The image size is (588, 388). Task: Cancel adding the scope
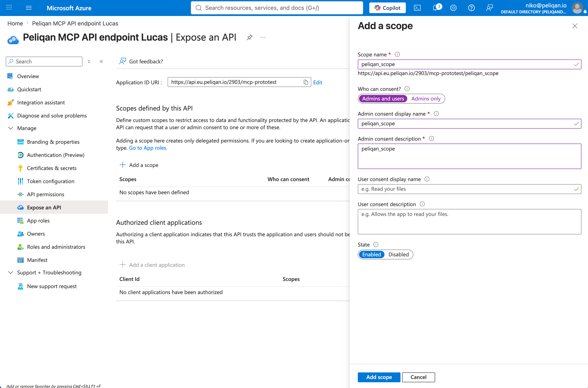(418, 377)
